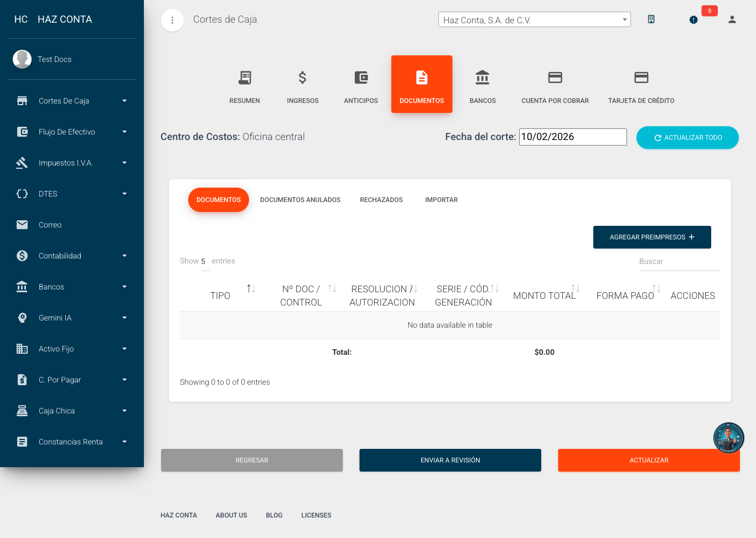The height and width of the screenshot is (538, 756).
Task: Switch to Documentos Anulados tab
Action: (x=300, y=200)
